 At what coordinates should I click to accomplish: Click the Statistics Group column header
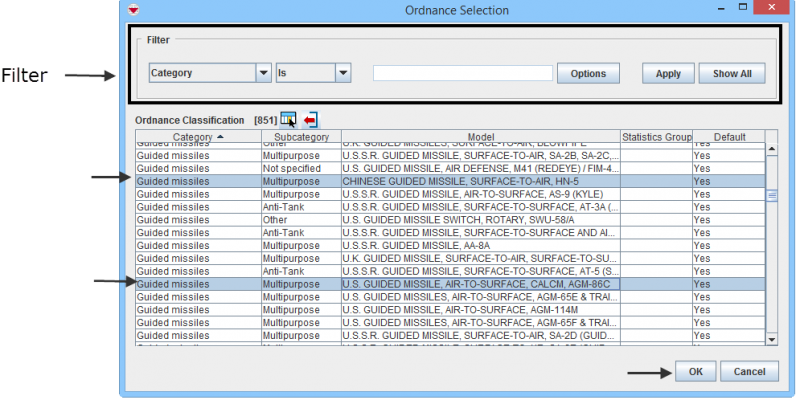pos(656,137)
